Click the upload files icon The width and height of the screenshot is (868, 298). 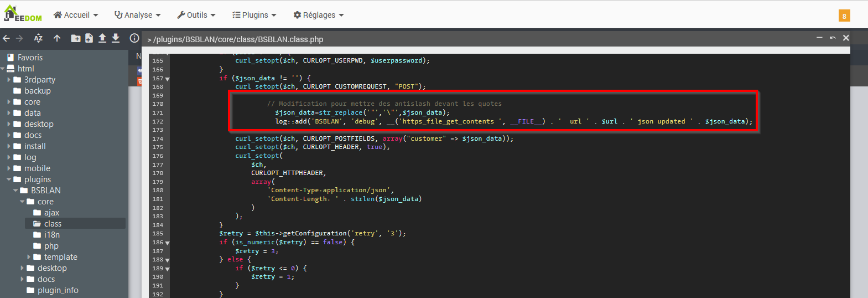point(102,38)
